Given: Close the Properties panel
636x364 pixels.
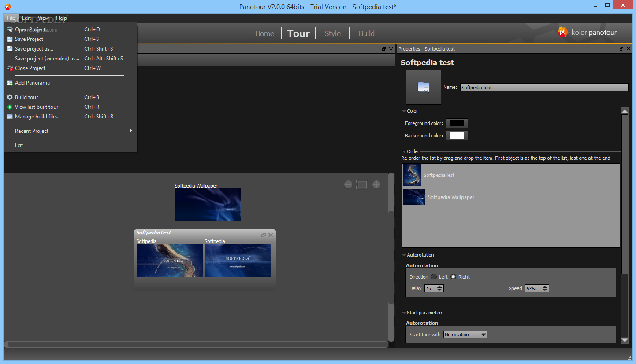Looking at the screenshot, I should [x=629, y=49].
